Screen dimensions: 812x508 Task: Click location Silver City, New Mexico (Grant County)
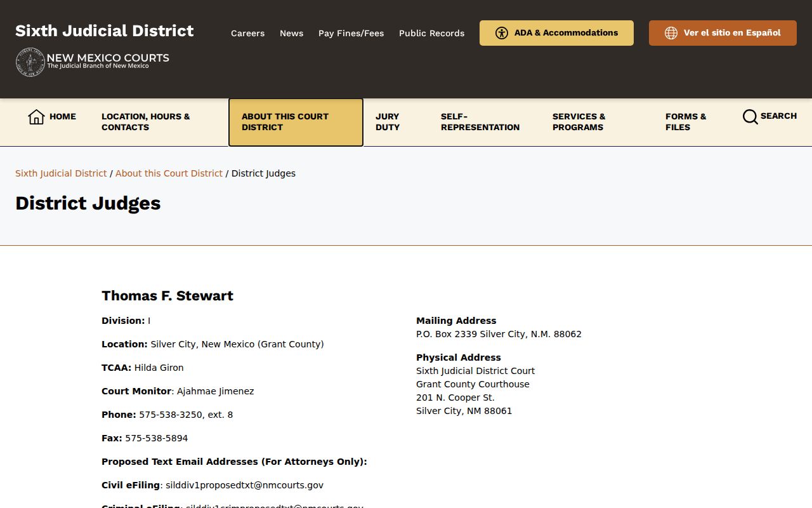[237, 344]
